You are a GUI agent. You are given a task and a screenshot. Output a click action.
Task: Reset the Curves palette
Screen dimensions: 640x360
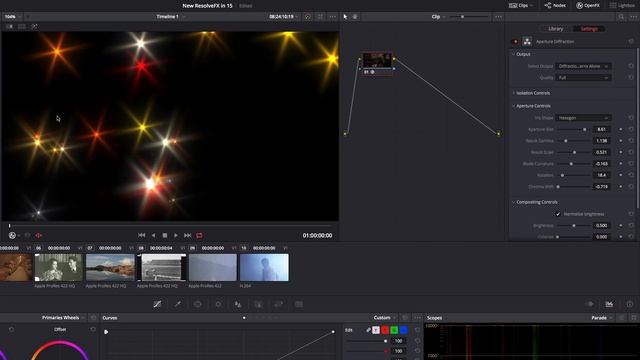click(405, 318)
